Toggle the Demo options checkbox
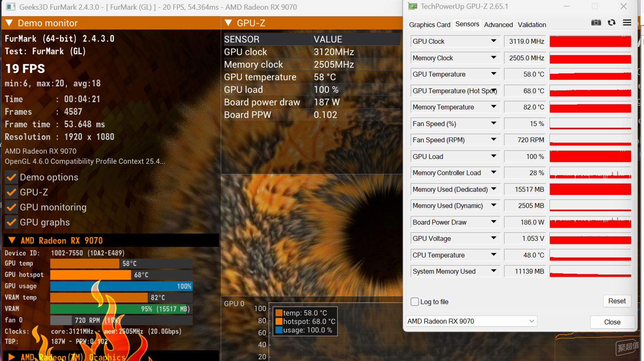Image resolution: width=644 pixels, height=361 pixels. pyautogui.click(x=11, y=177)
